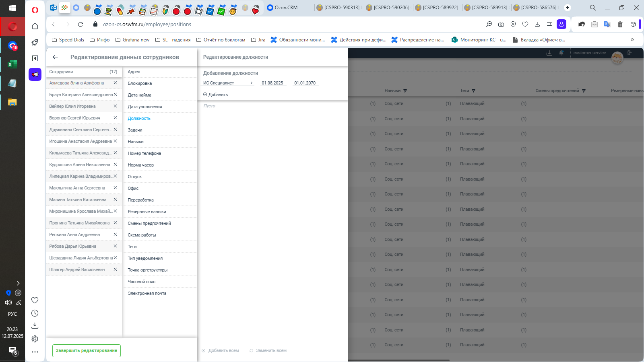The image size is (644, 362).
Task: Remove employee Малина Татьяна Витальевна
Action: point(115,200)
